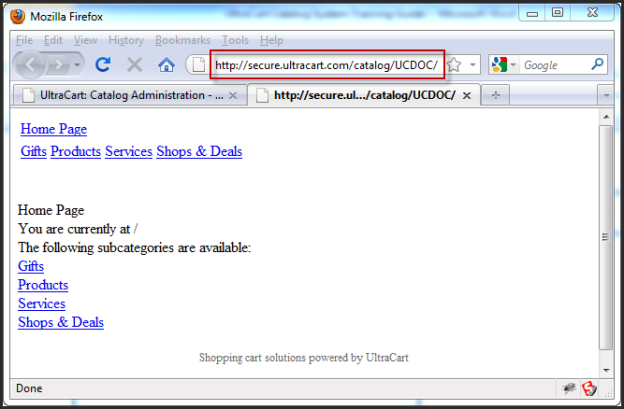The height and width of the screenshot is (409, 624).
Task: Click Gifts in the subcategories list
Action: [31, 266]
